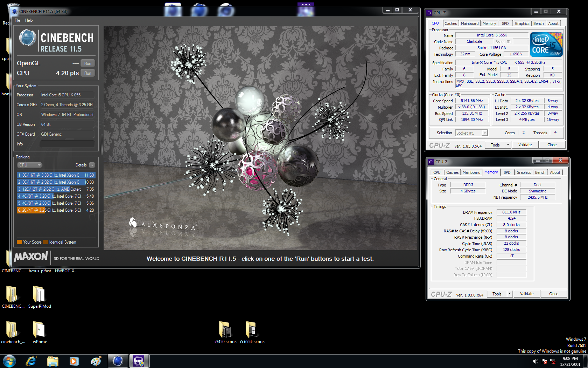The width and height of the screenshot is (588, 368).
Task: Switch to Caches tab in upper CPU-Z window
Action: 450,23
